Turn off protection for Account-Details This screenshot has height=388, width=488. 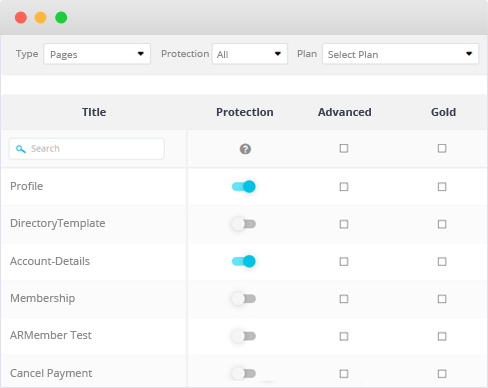[x=244, y=261]
